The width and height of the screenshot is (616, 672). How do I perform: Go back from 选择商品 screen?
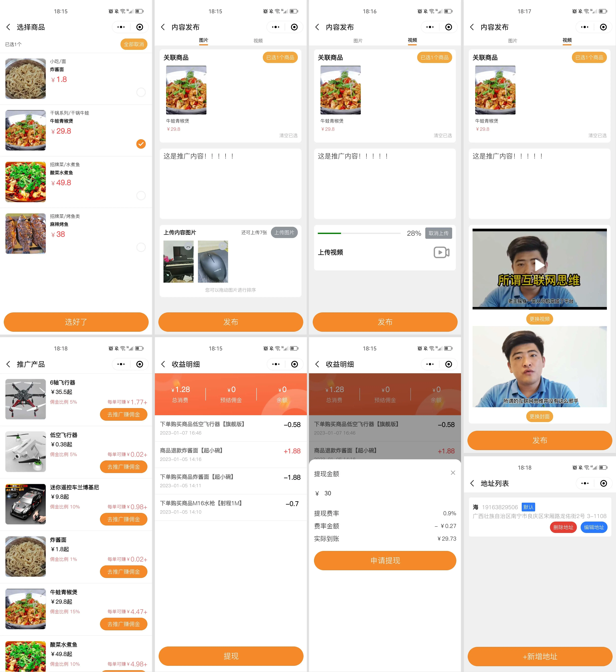(x=8, y=27)
